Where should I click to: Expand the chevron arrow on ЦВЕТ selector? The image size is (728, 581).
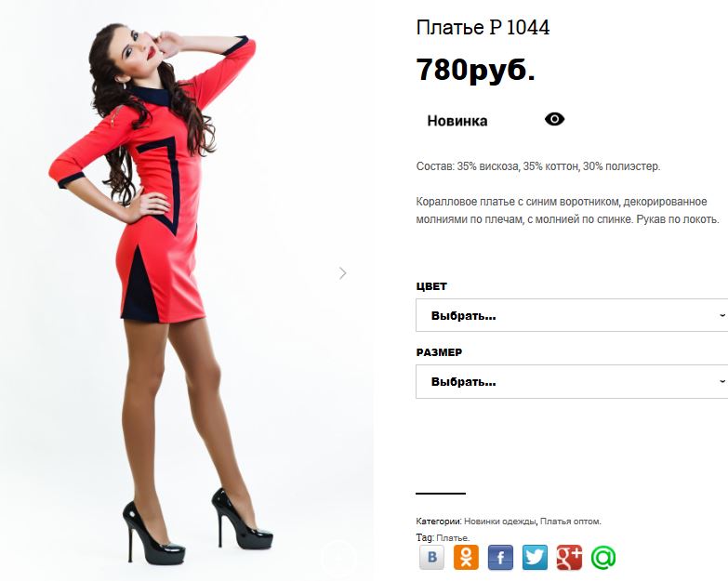(722, 315)
